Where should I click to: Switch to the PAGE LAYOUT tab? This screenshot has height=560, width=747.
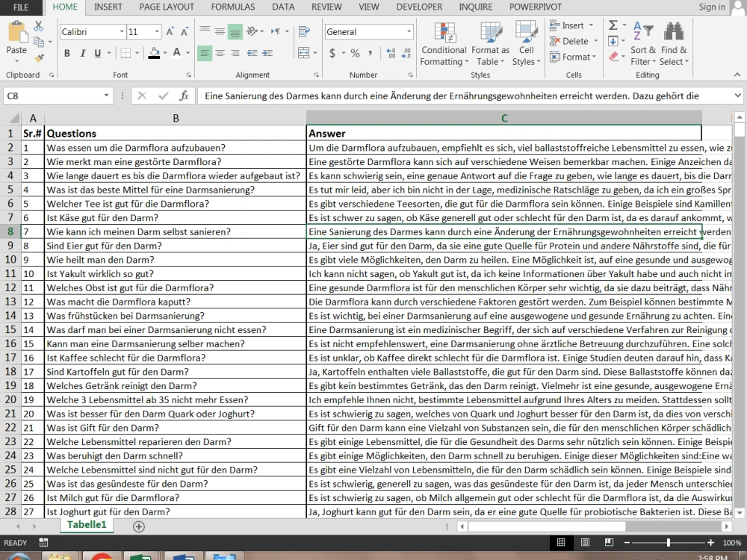tap(167, 7)
